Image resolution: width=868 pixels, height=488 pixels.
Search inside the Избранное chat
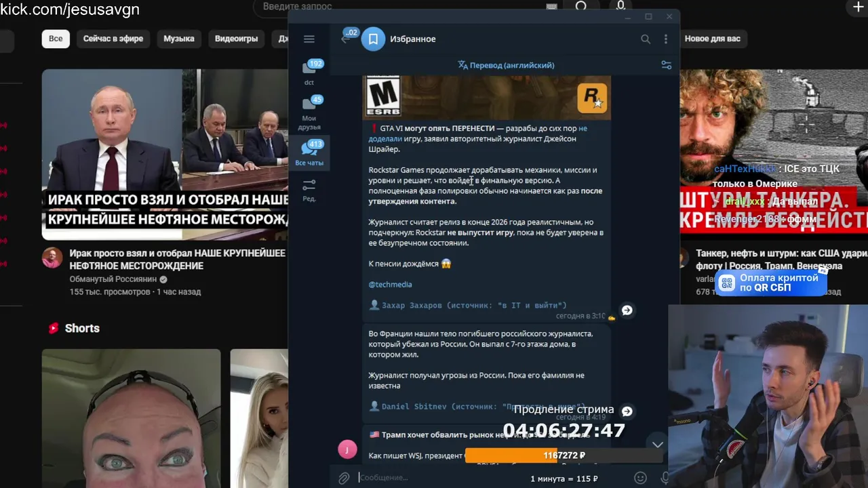click(646, 39)
